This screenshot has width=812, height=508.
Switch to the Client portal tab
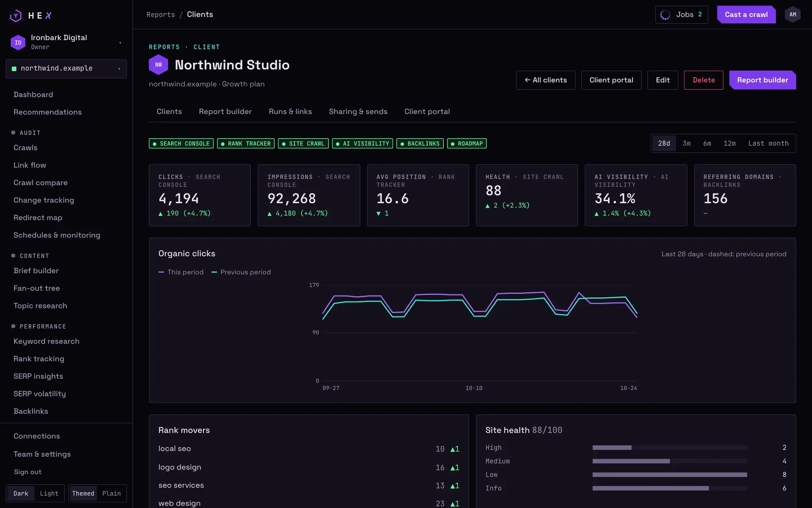(x=427, y=112)
